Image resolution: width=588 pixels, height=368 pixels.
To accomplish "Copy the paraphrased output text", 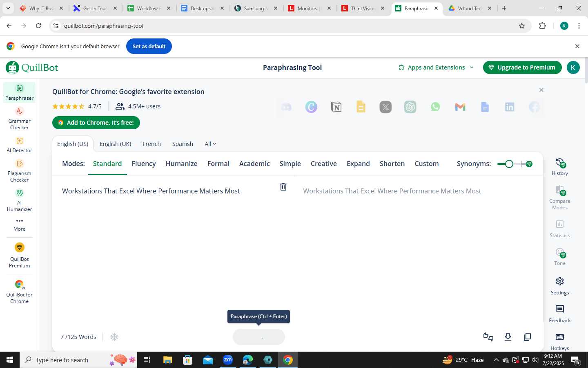I will (x=528, y=337).
